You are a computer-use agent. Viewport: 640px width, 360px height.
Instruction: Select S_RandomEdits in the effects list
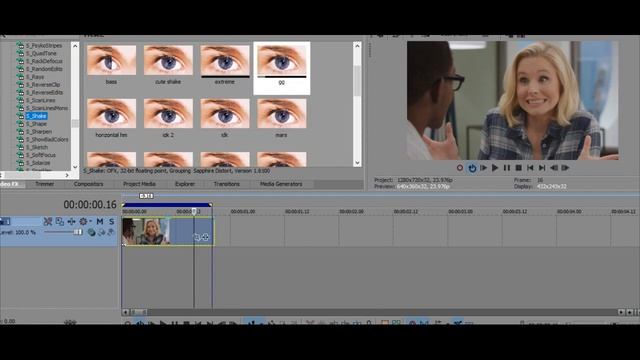point(44,69)
